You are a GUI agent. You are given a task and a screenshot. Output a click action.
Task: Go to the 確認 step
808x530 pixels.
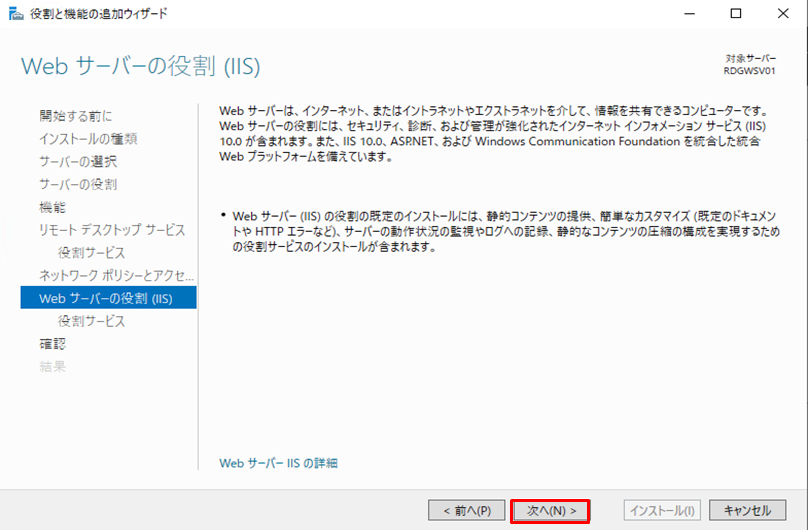click(52, 344)
